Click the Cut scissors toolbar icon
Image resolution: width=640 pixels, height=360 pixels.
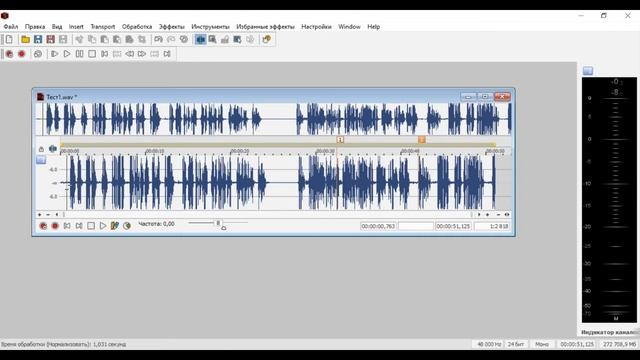(79, 40)
